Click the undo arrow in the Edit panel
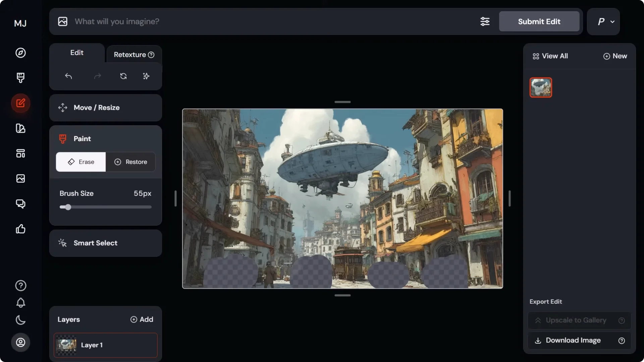The width and height of the screenshot is (644, 362). click(69, 76)
